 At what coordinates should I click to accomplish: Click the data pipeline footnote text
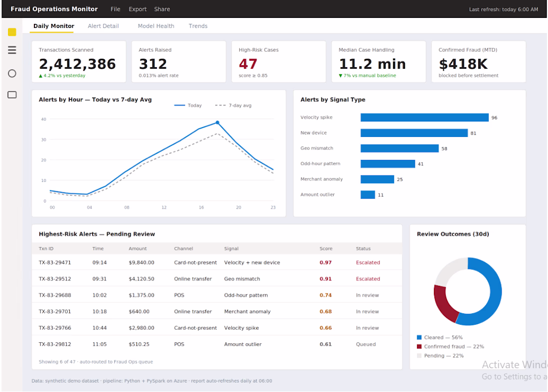click(x=151, y=381)
